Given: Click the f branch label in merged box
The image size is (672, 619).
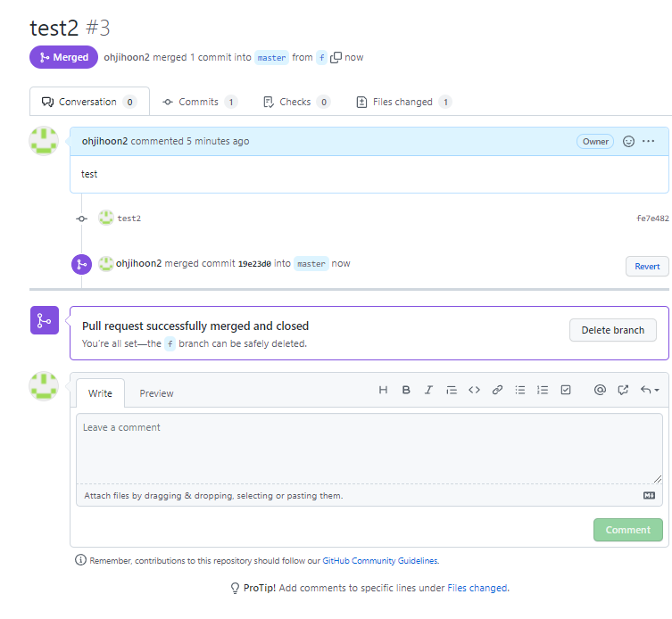Looking at the screenshot, I should click(x=170, y=344).
